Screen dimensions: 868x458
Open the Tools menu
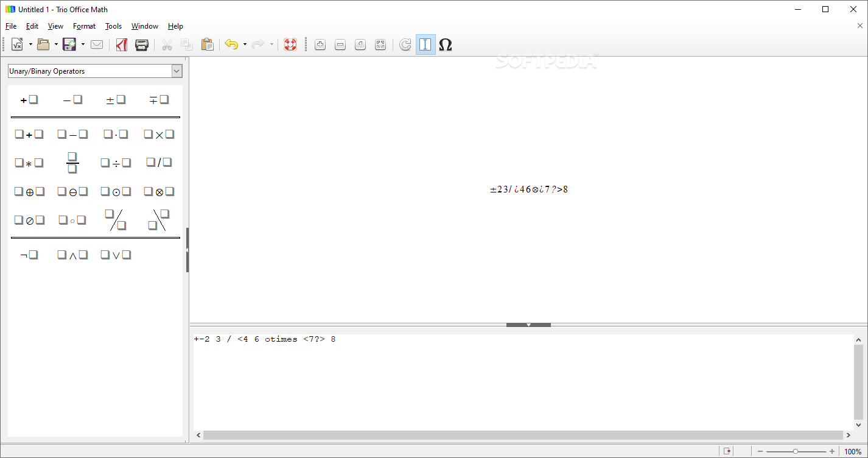[113, 26]
